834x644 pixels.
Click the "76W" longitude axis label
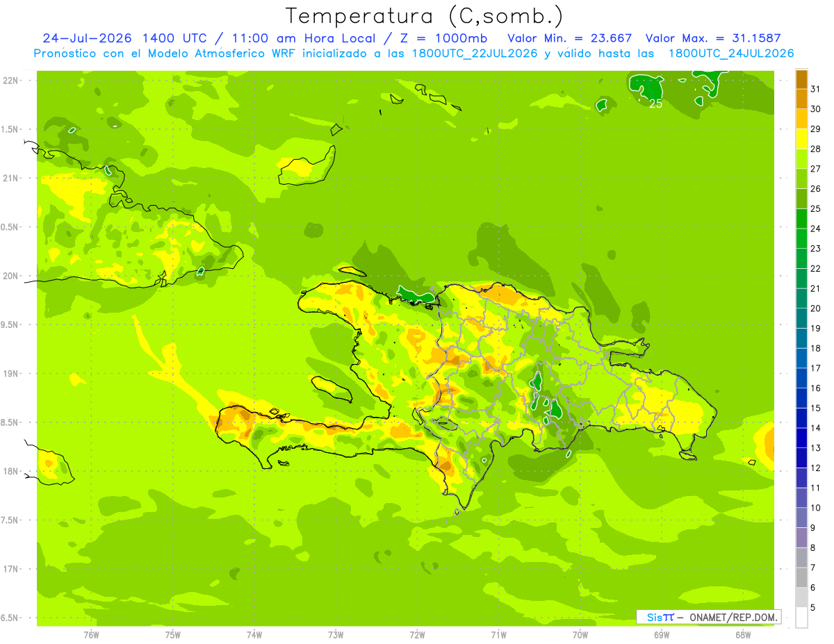pyautogui.click(x=91, y=635)
